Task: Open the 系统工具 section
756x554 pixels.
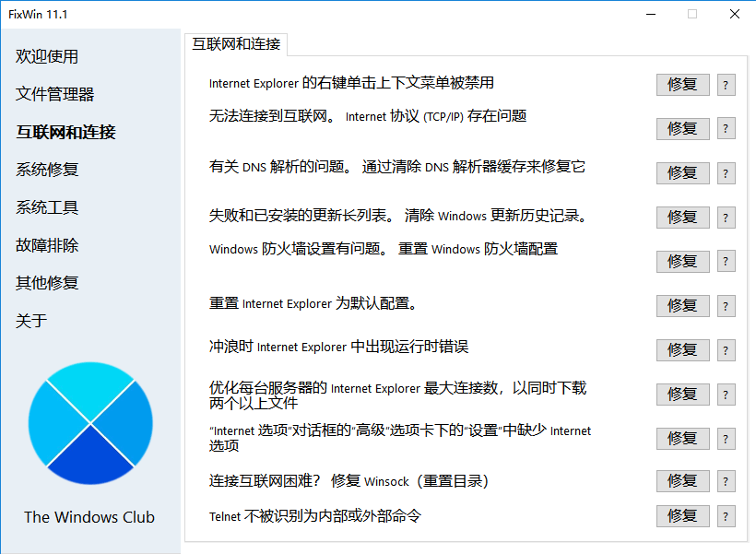Action: [44, 207]
